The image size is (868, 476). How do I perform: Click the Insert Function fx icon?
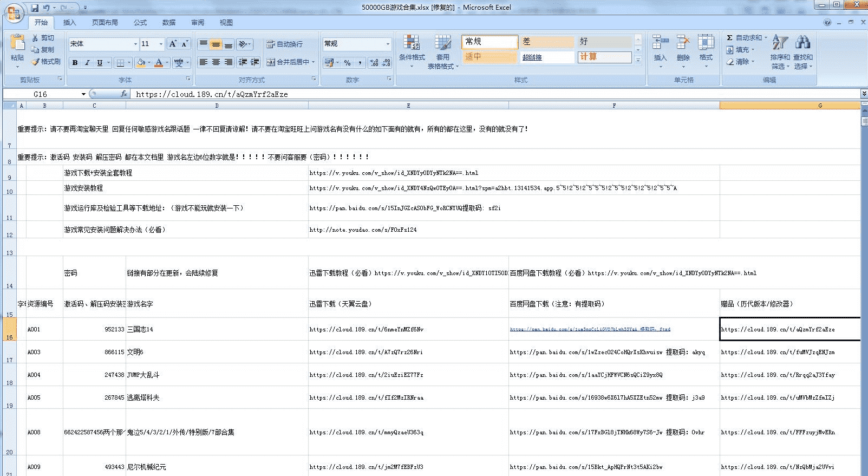point(124,94)
